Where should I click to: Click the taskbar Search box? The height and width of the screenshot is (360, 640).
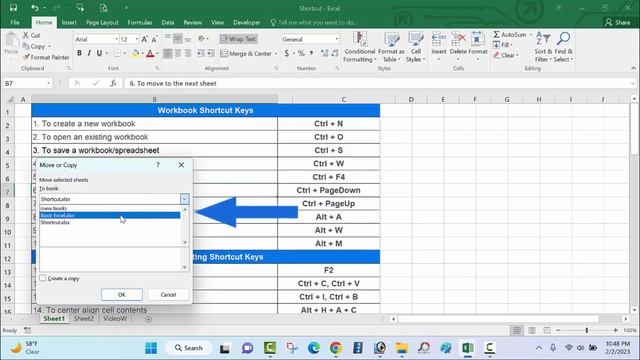pos(189,348)
